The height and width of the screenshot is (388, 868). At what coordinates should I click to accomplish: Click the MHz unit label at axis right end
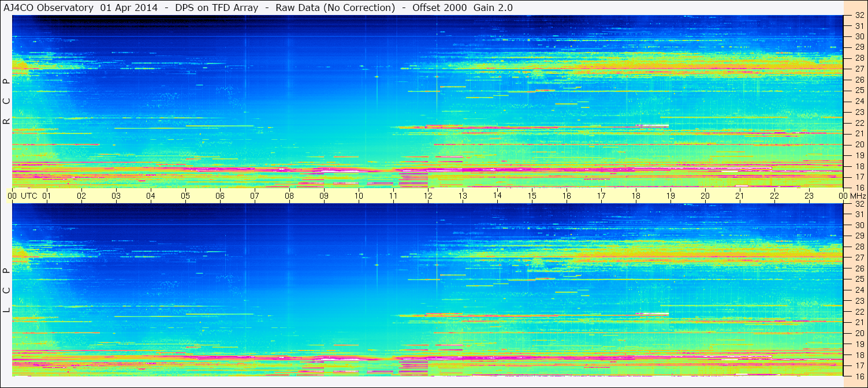(858, 196)
